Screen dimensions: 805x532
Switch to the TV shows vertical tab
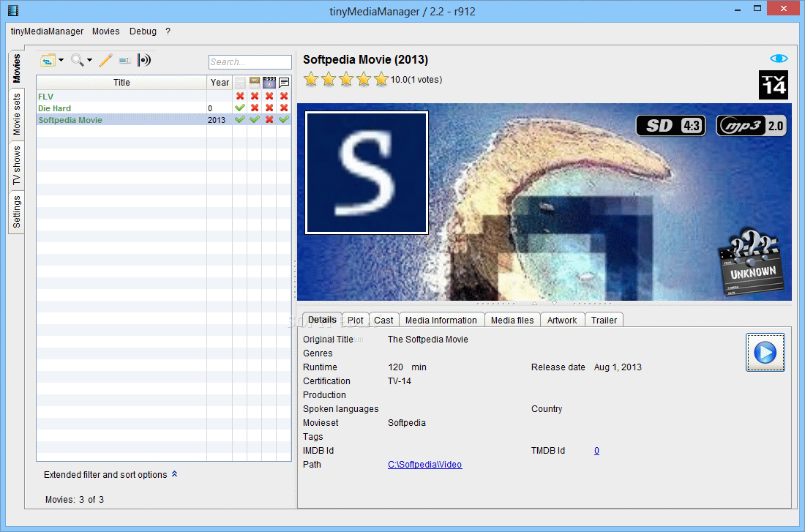(16, 165)
